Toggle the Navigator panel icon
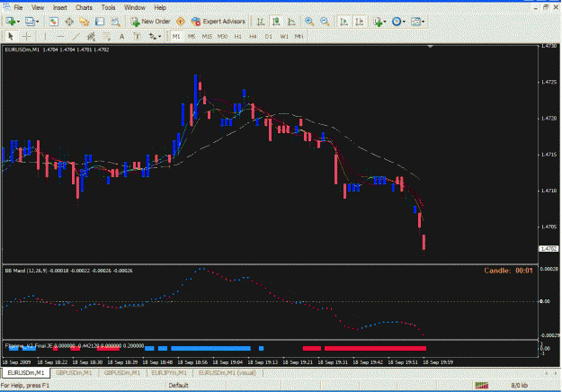This screenshot has width=562, height=392. click(85, 22)
